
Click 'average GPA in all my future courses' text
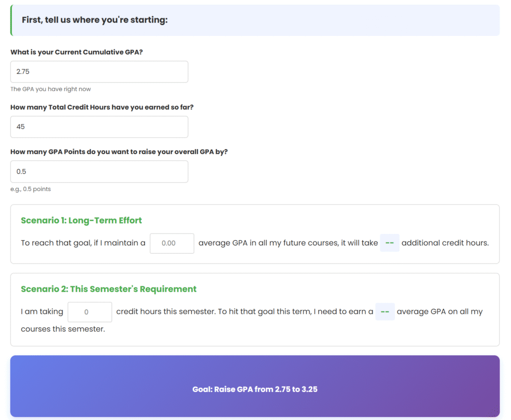(x=263, y=243)
